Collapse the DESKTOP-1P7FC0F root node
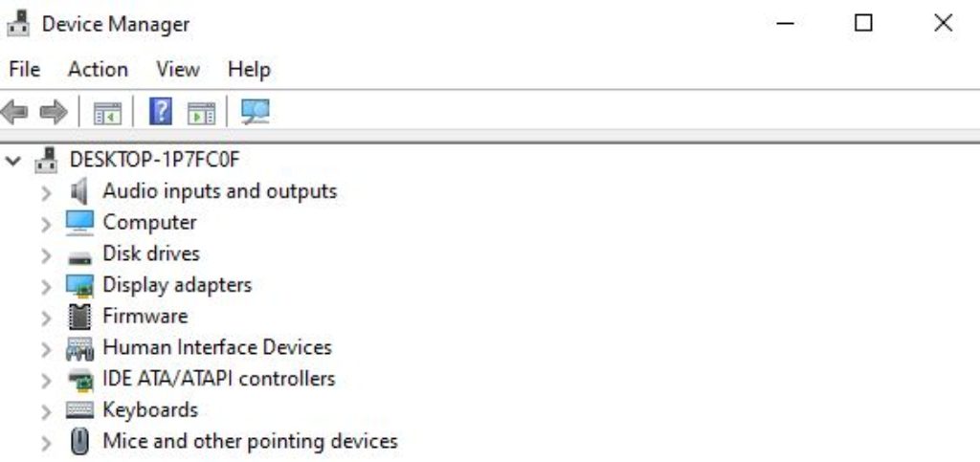Screen dimensions: 980x462 (13, 161)
